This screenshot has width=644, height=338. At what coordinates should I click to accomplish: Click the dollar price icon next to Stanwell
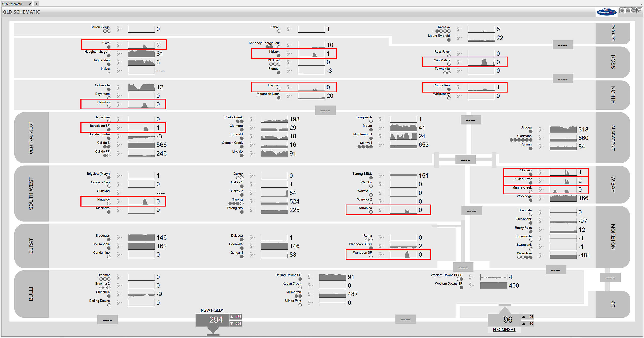(381, 145)
